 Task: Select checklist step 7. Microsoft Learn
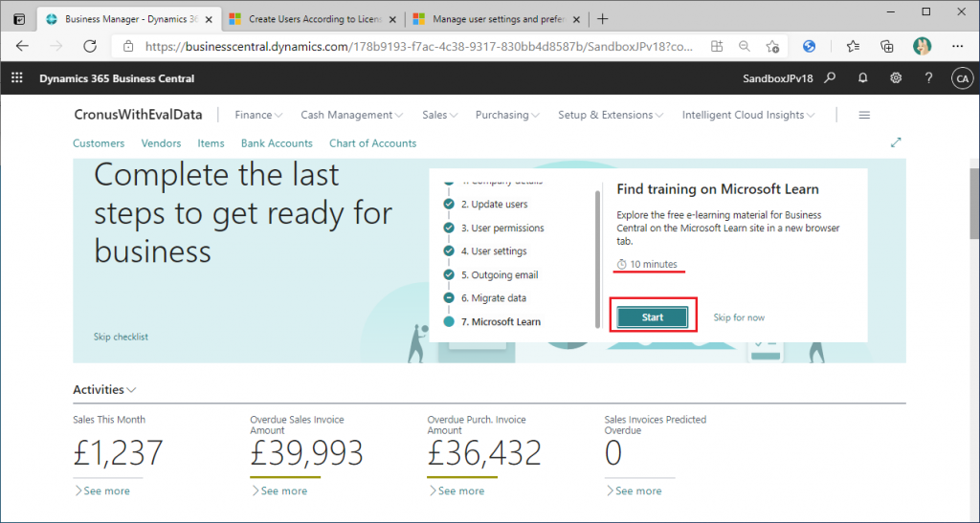pyautogui.click(x=501, y=322)
